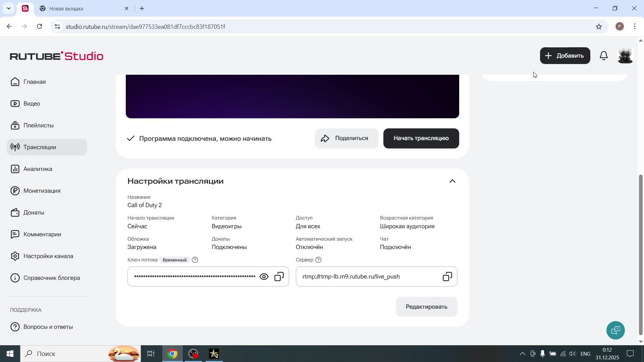644x362 pixels.
Task: Bookmark this page with the star
Action: 599,26
